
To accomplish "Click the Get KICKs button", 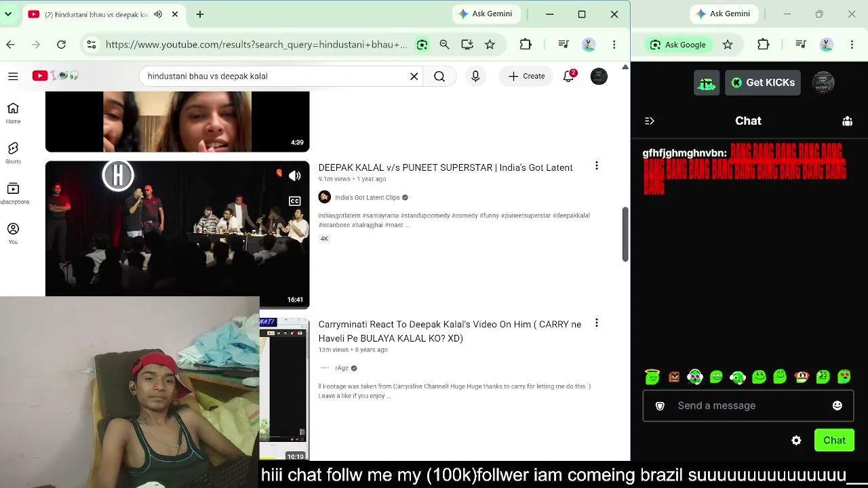I will [x=763, y=83].
